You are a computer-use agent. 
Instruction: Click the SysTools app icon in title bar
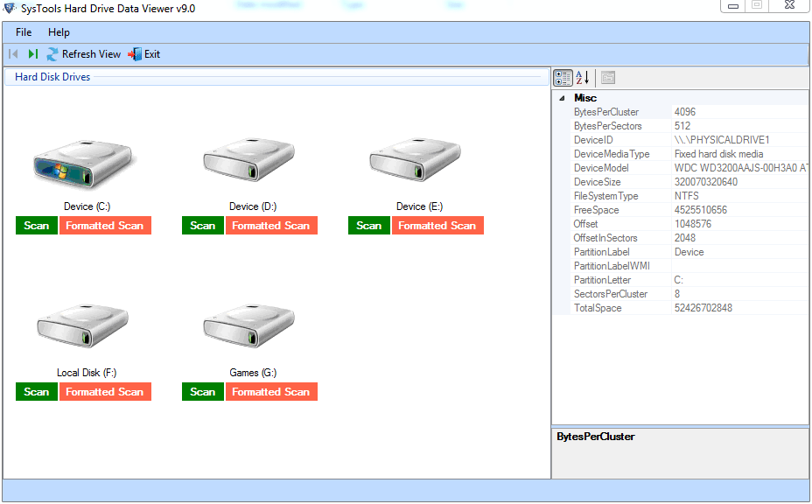[10, 8]
